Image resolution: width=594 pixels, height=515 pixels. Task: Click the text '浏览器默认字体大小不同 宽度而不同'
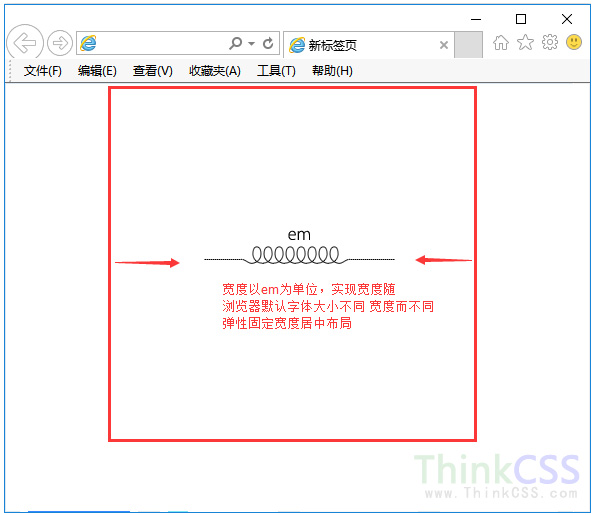click(328, 306)
